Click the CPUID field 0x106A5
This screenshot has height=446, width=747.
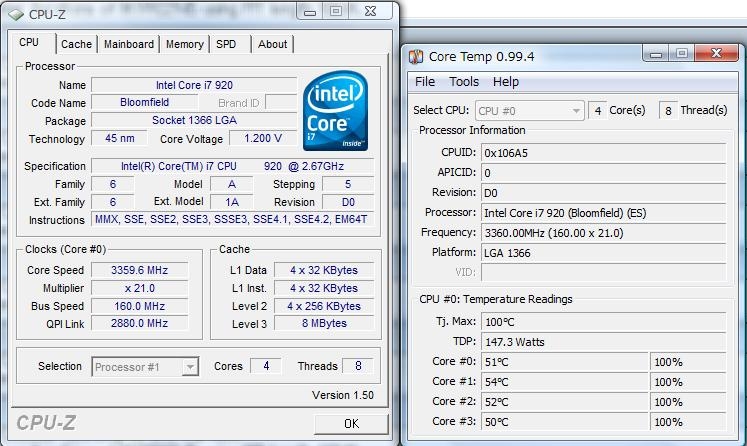(604, 153)
